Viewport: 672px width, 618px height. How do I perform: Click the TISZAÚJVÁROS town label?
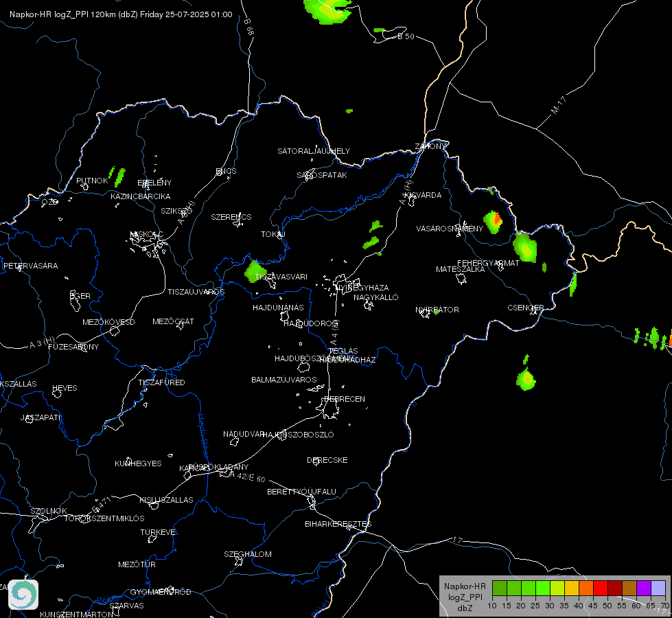click(x=196, y=292)
